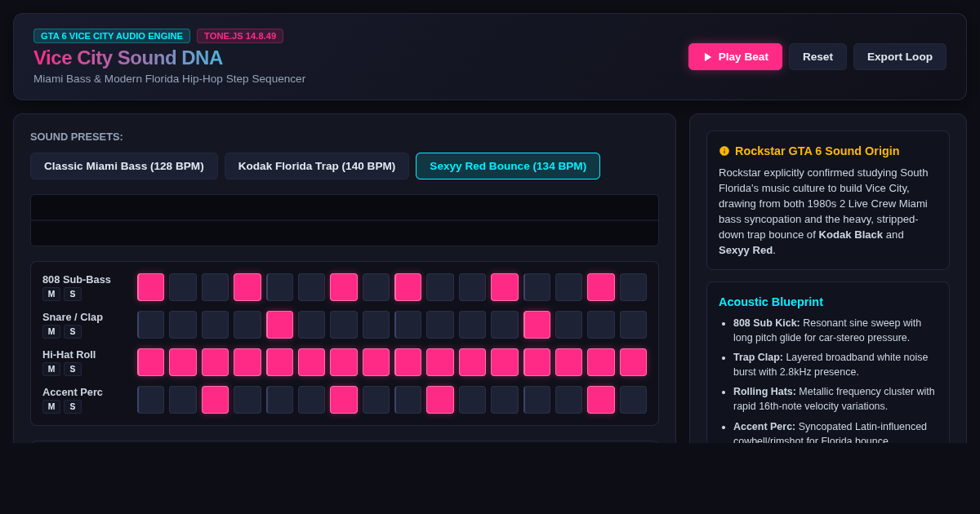980x514 pixels.
Task: Click the Hi-Hat Roll track label
Action: 69,355
